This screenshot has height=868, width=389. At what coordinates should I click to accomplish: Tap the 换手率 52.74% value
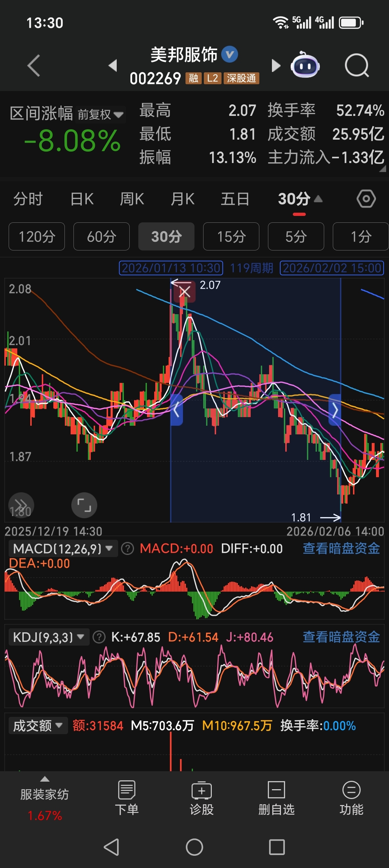point(360,110)
